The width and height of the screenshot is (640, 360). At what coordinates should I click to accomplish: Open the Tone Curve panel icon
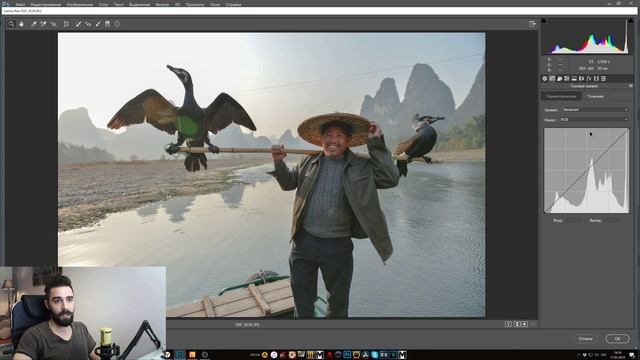click(x=552, y=78)
